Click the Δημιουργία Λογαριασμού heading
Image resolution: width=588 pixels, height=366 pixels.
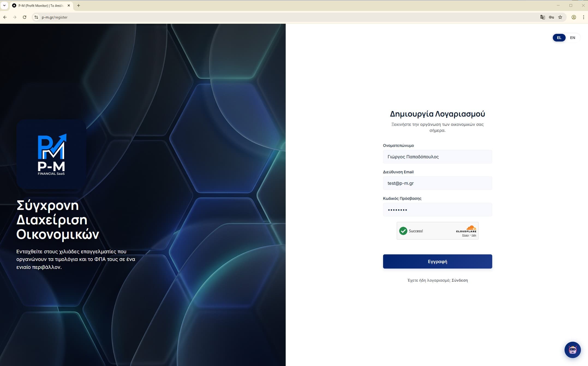point(437,114)
